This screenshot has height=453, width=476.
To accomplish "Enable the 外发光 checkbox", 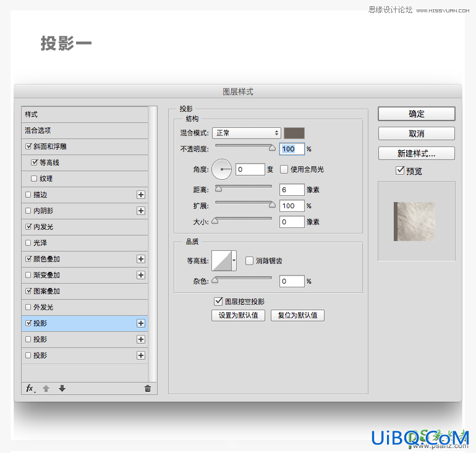I will [x=28, y=307].
